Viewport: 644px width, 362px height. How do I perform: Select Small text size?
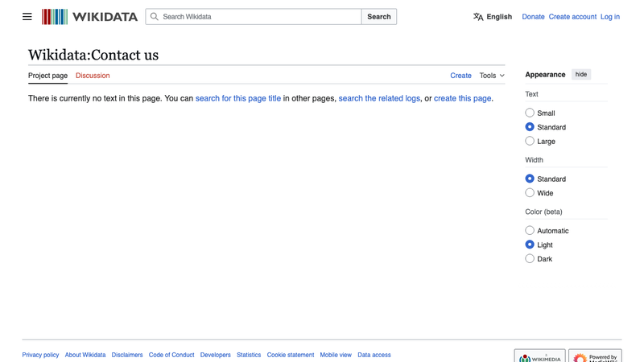(x=530, y=113)
